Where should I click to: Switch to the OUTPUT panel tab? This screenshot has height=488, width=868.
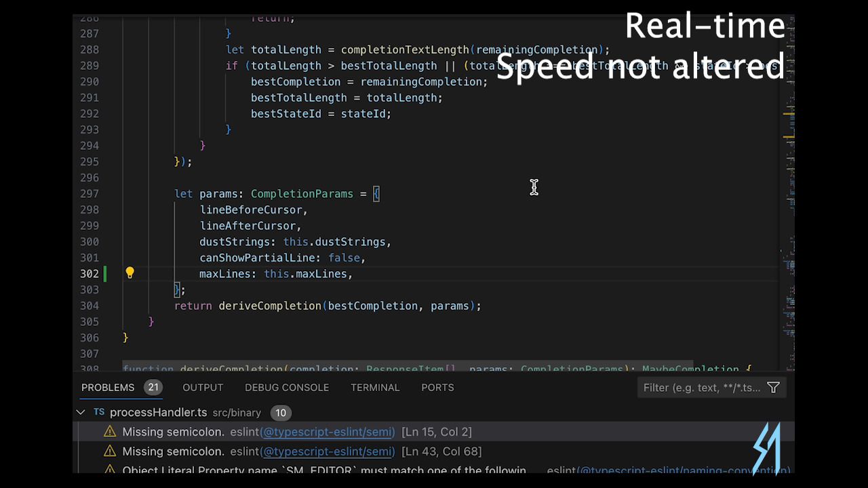click(202, 387)
